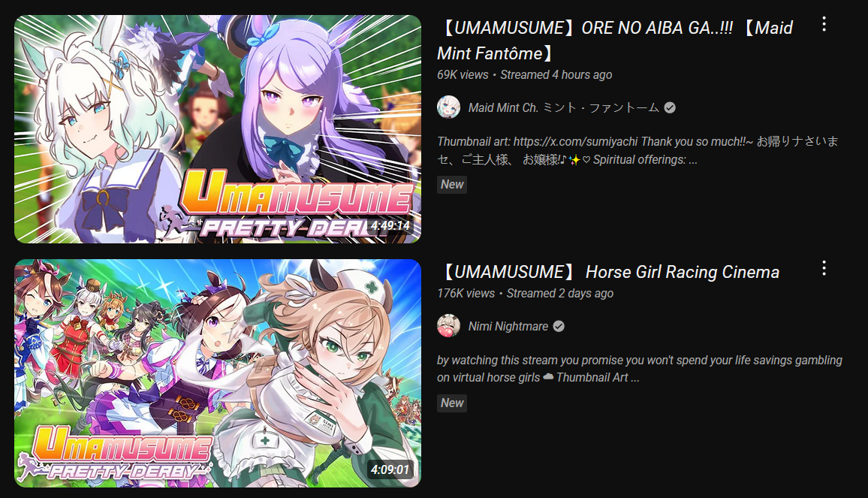Click description about gambling on virtual horse girls
The height and width of the screenshot is (498, 868).
[640, 369]
